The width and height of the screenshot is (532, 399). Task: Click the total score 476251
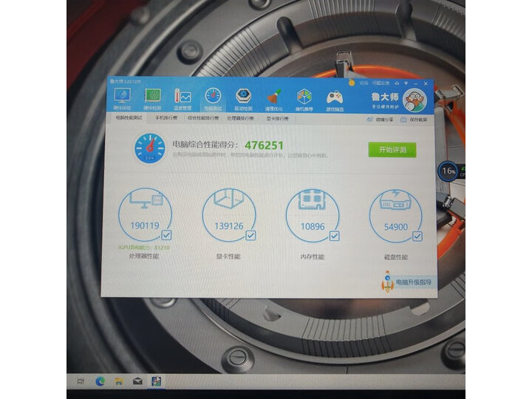[x=264, y=146]
